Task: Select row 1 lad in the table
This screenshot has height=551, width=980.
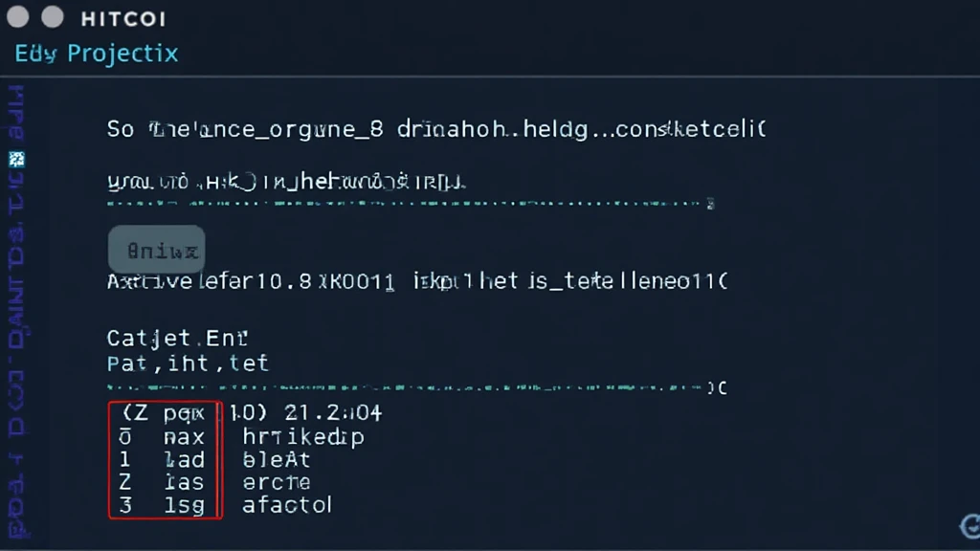Action: click(x=162, y=460)
